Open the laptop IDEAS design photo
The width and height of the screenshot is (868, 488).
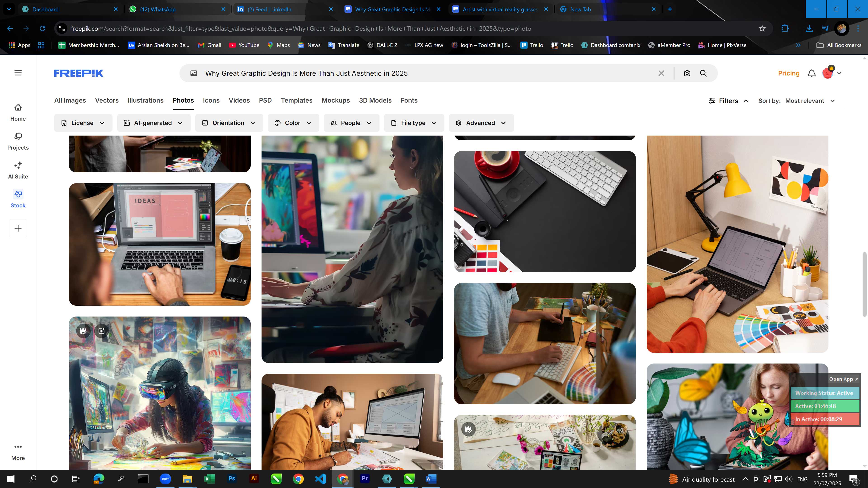pos(160,244)
